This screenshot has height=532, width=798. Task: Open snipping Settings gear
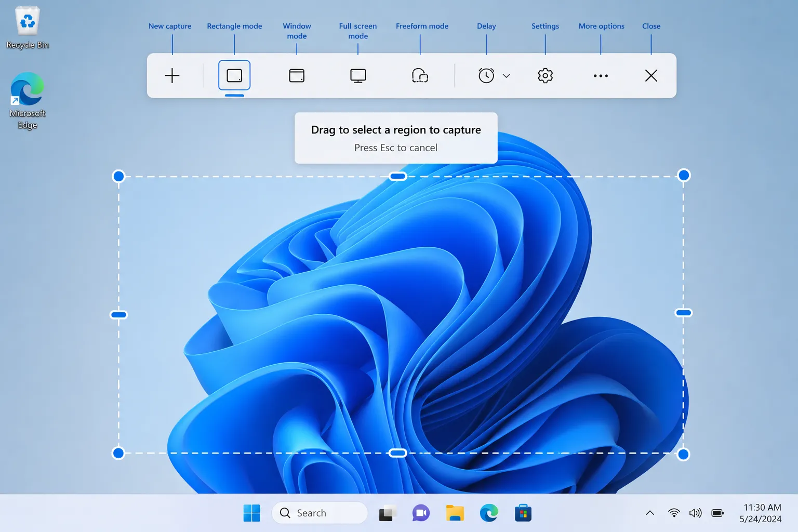pos(545,76)
